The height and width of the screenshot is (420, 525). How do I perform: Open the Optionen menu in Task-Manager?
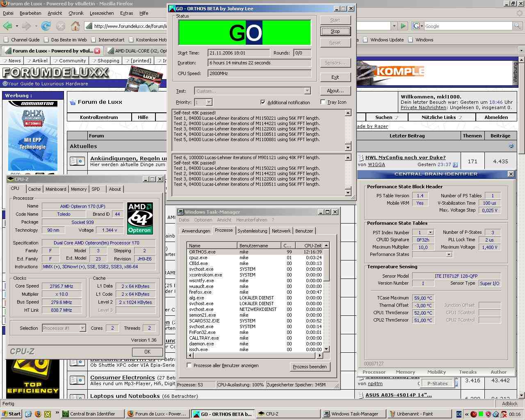(203, 220)
